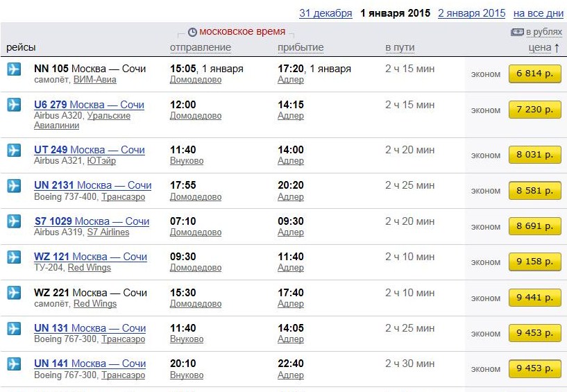Switch to the 2 января 2015 date
Screen dimensions: 567x392
471,13
